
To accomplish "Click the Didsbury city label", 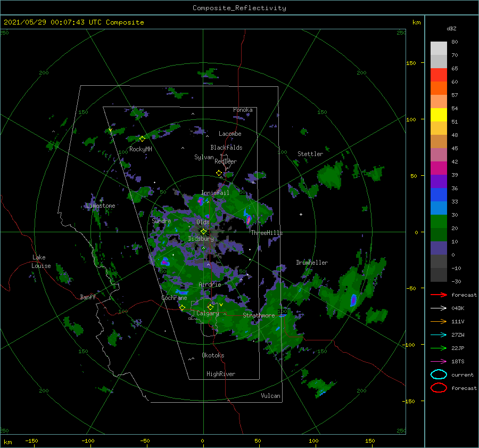I will (201, 239).
